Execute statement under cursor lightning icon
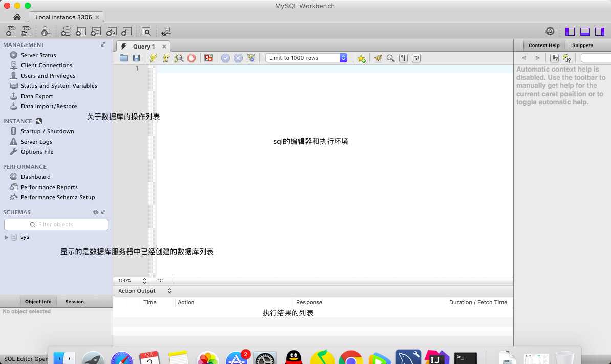The image size is (611, 364). [166, 58]
